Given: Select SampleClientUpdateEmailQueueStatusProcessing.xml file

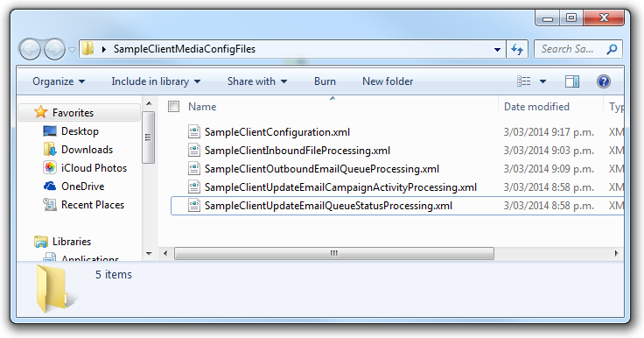Looking at the screenshot, I should (328, 206).
